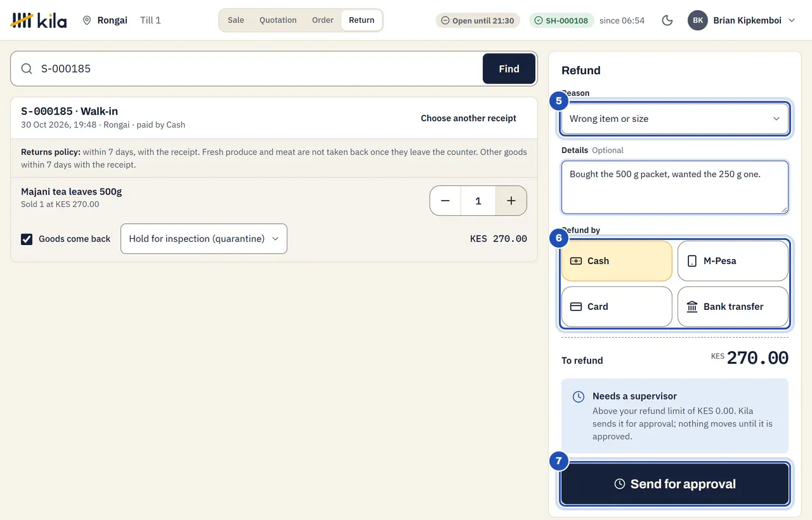The image size is (812, 520).
Task: Expand the Brian Kipkemboi account menu chevron
Action: click(x=792, y=20)
